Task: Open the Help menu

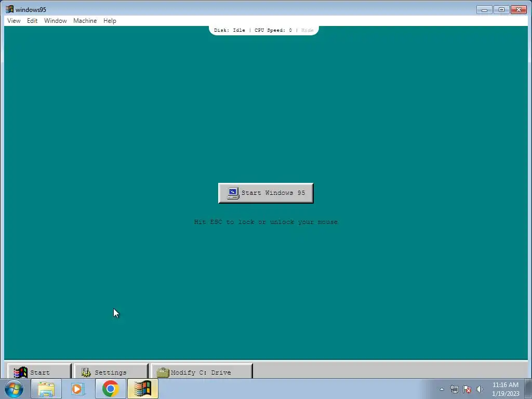Action: [110, 21]
